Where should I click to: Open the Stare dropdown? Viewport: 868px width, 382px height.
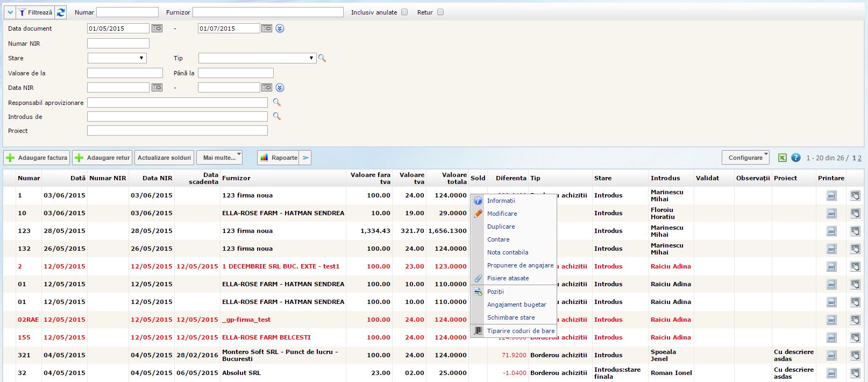click(117, 58)
